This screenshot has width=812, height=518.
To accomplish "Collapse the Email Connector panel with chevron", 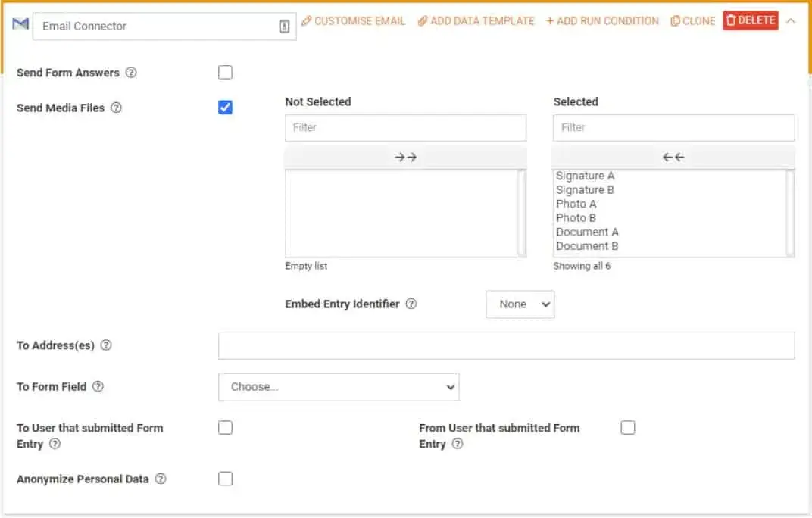I will (x=791, y=21).
